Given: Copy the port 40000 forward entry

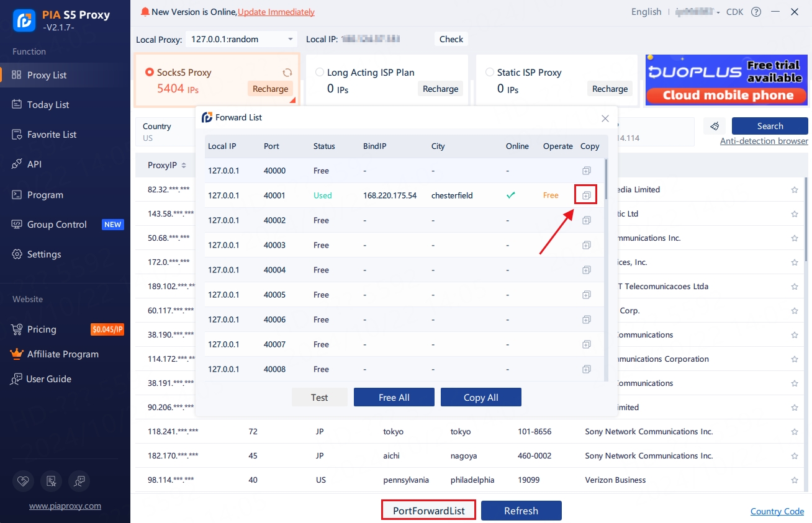Looking at the screenshot, I should (x=586, y=171).
